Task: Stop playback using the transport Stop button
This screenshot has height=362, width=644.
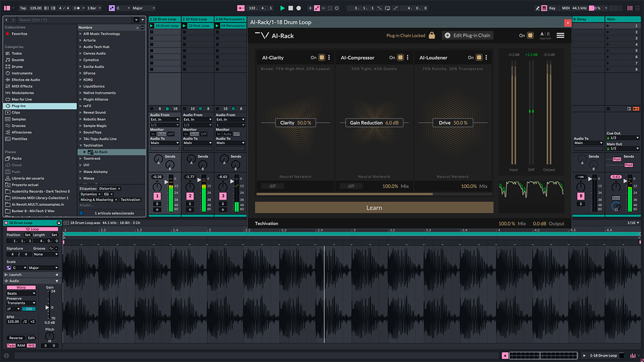Action: [290, 8]
